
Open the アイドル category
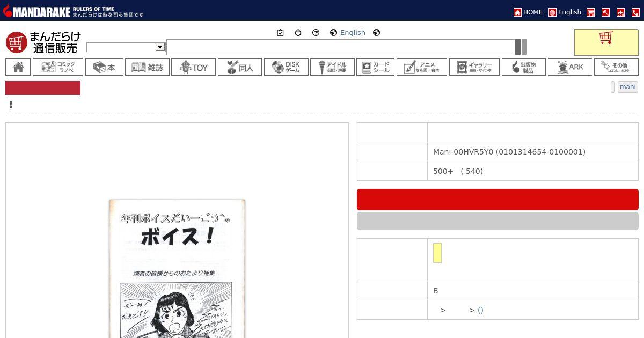pyautogui.click(x=332, y=67)
